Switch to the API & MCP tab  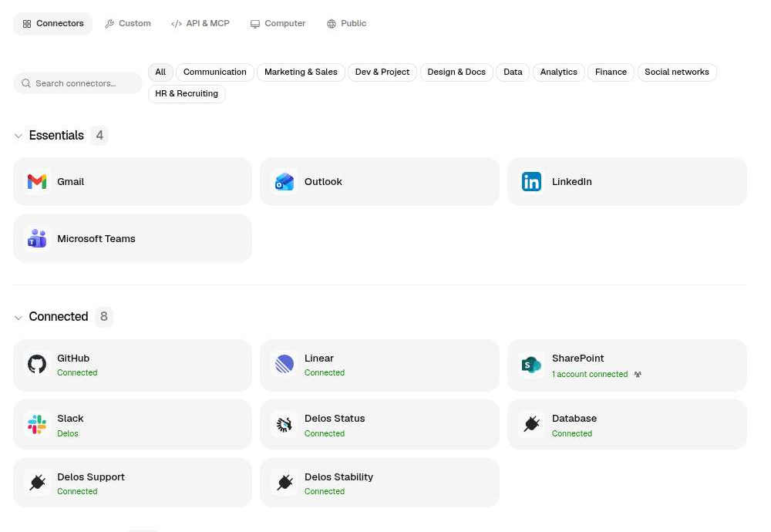coord(200,24)
